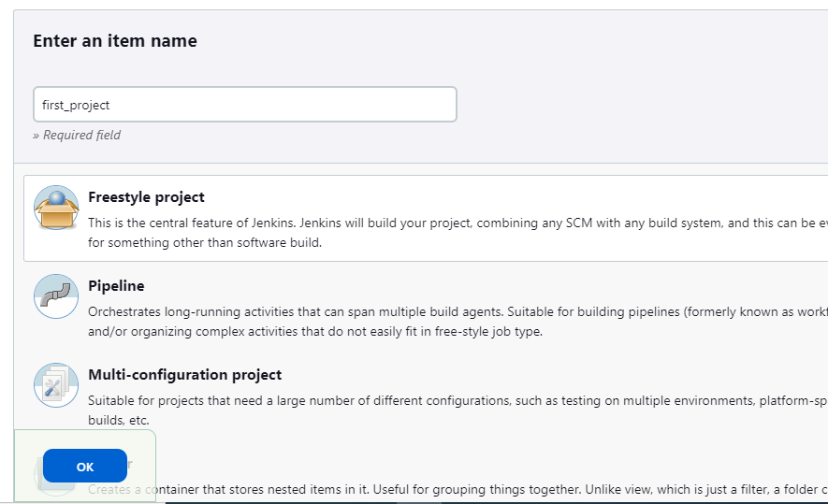Click the text "first_project" in the name box
The height and width of the screenshot is (504, 828).
(x=76, y=106)
